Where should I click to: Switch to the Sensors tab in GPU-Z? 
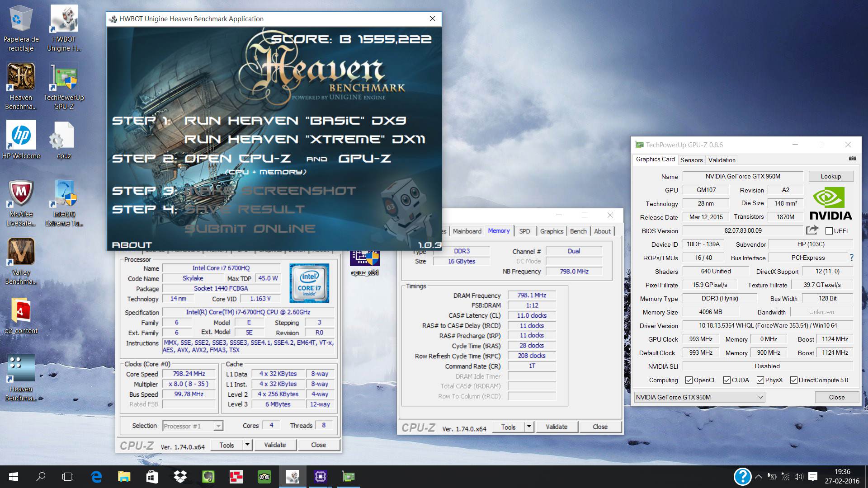point(691,160)
